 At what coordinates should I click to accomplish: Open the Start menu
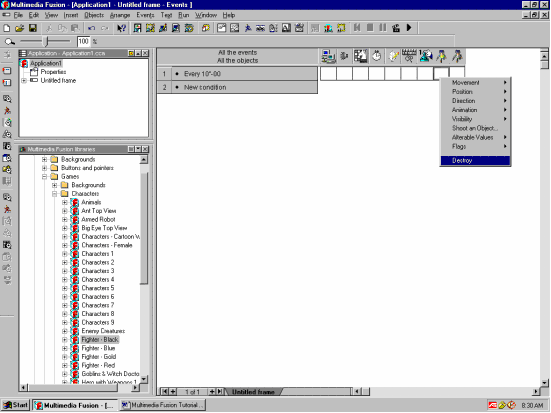15,405
